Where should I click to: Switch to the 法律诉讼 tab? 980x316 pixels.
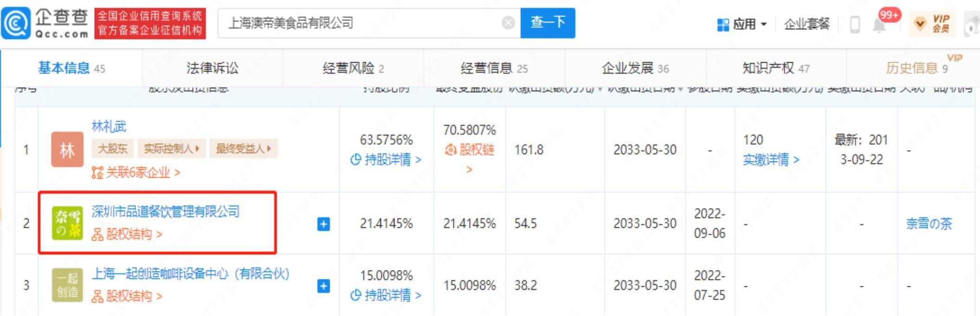click(x=213, y=68)
